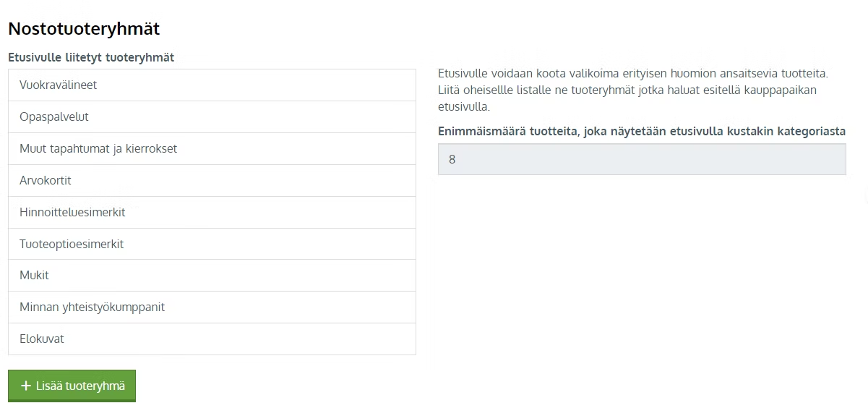Select the Mukit product group

point(212,275)
